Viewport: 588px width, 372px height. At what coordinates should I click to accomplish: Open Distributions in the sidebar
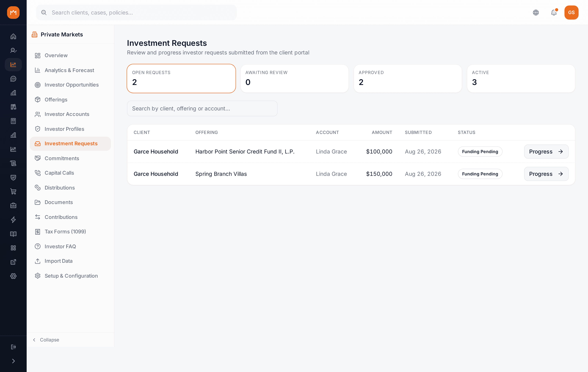click(x=70, y=188)
